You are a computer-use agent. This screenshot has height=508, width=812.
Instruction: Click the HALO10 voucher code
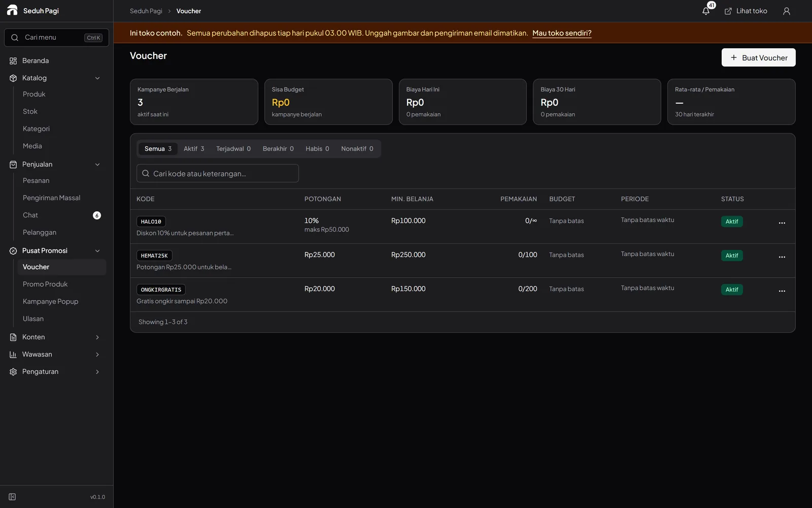[x=151, y=221]
